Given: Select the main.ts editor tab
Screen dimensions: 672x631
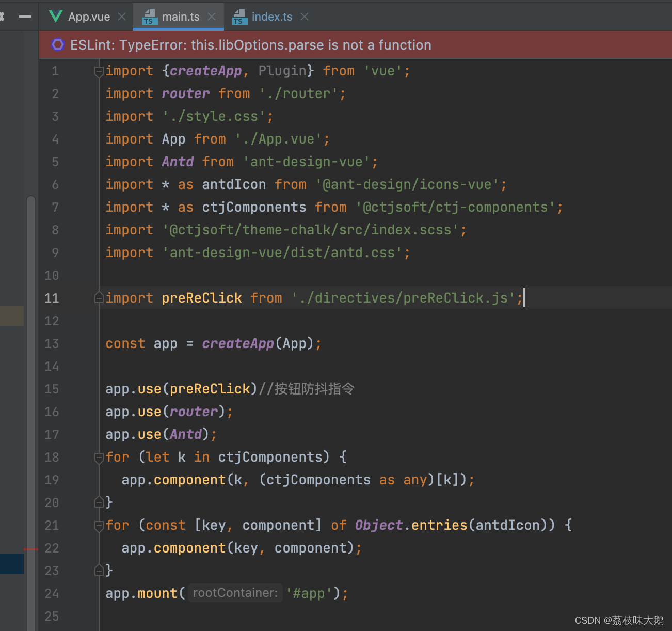Looking at the screenshot, I should click(x=179, y=17).
